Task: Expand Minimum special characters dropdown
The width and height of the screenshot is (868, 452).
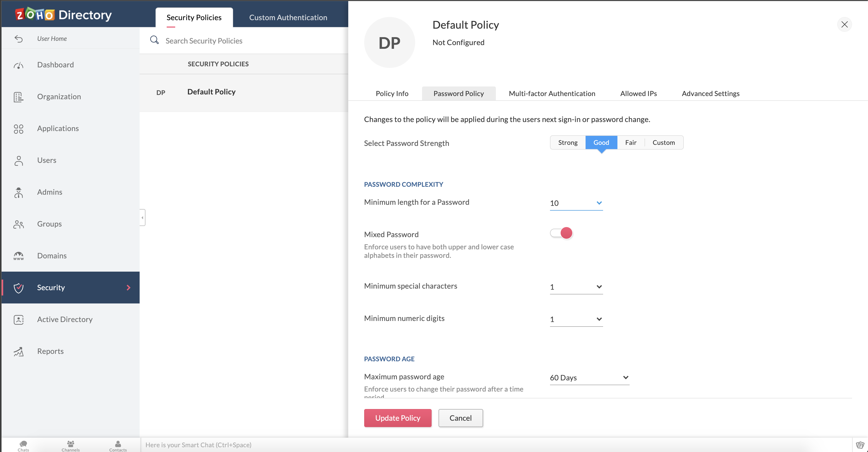Action: coord(576,287)
